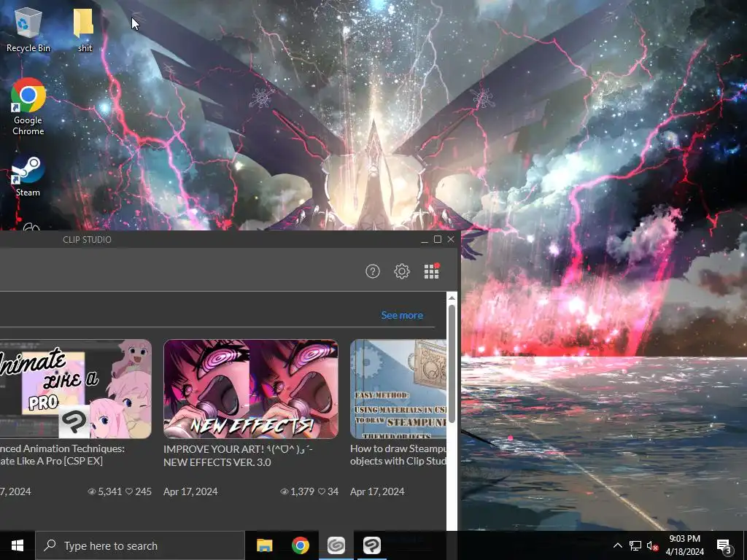Open the Clip Studio help icon
Viewport: 747px width, 560px height.
373,271
